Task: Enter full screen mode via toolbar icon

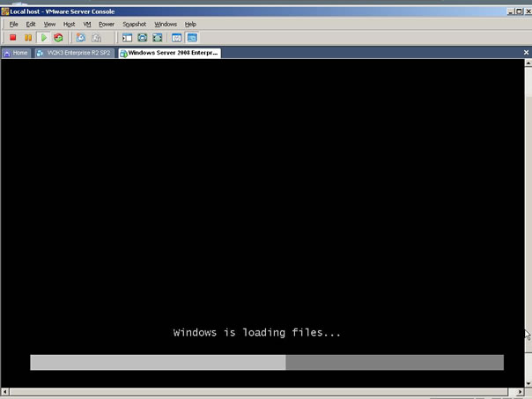Action: tap(142, 38)
